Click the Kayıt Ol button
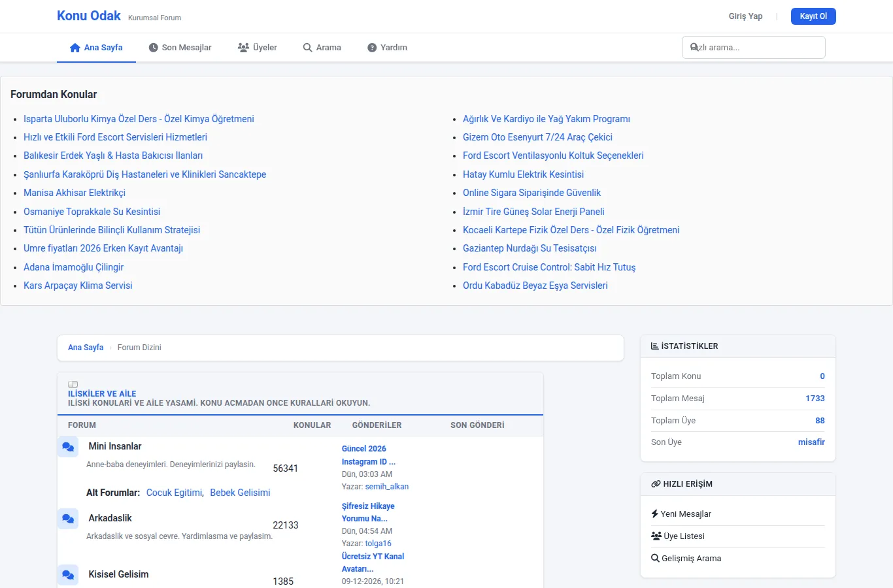This screenshot has height=588, width=893. (x=813, y=16)
